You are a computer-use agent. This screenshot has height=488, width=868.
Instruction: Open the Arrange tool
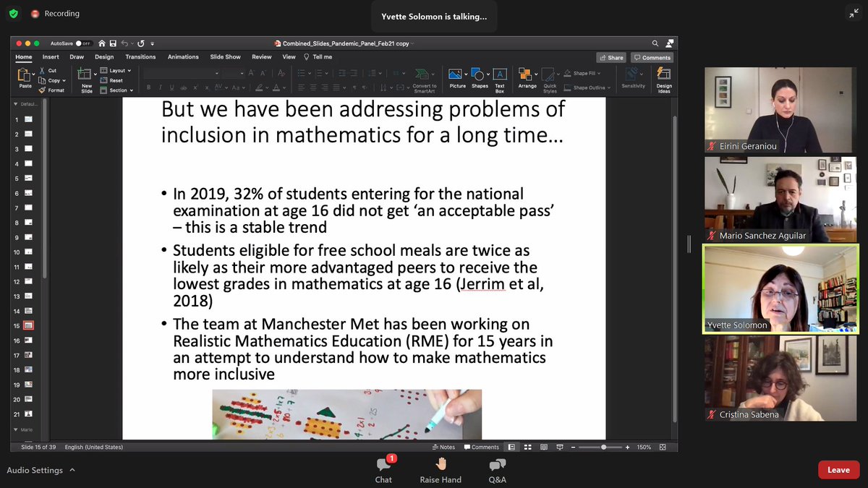[527, 78]
